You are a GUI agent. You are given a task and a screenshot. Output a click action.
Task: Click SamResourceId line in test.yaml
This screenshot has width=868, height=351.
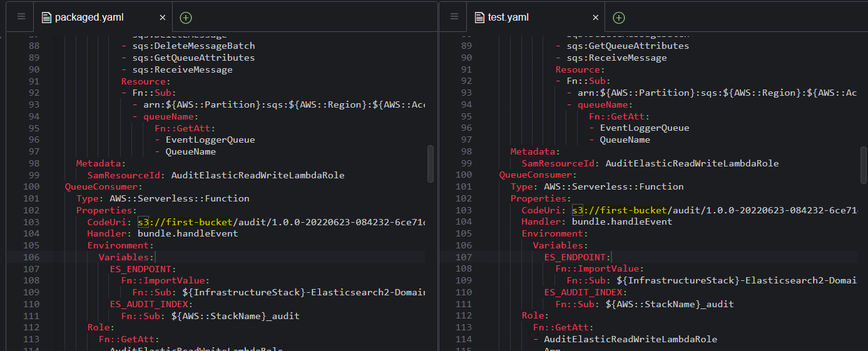650,163
